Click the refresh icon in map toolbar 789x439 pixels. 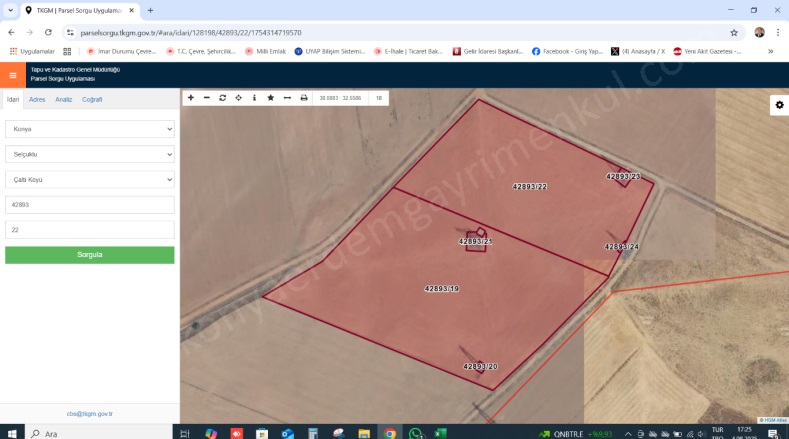[x=223, y=98]
